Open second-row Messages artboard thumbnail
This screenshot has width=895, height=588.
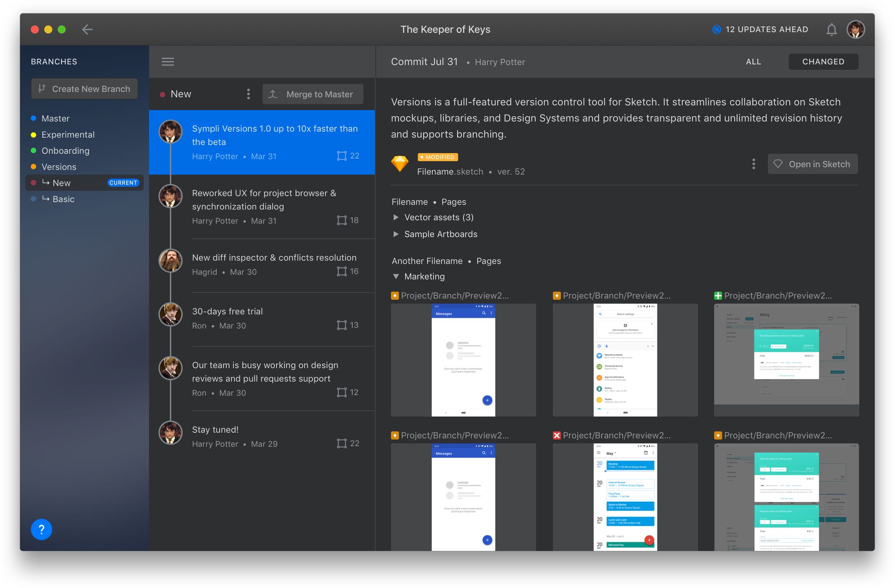point(463,497)
